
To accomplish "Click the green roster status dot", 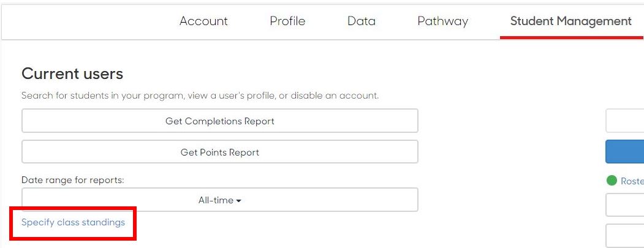I will 612,180.
